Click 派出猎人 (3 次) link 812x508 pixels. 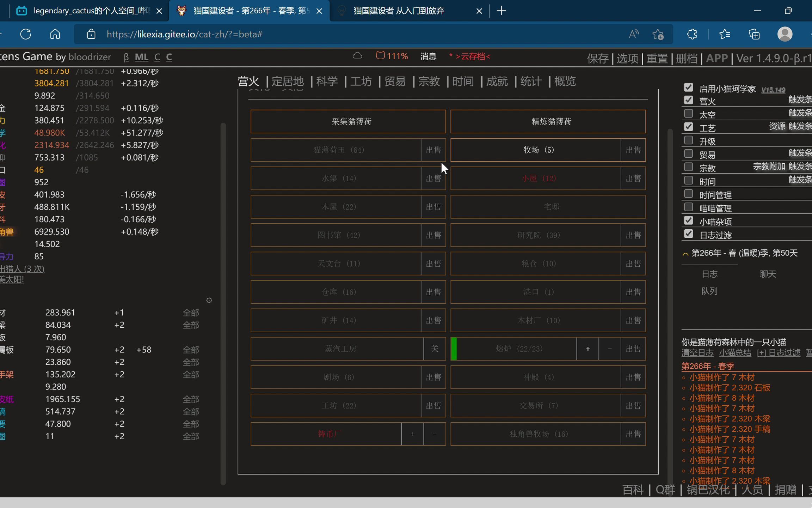point(22,269)
